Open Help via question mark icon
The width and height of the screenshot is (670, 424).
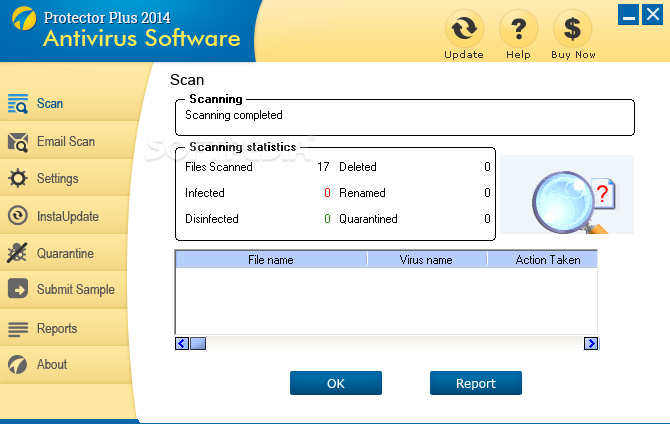[x=518, y=29]
